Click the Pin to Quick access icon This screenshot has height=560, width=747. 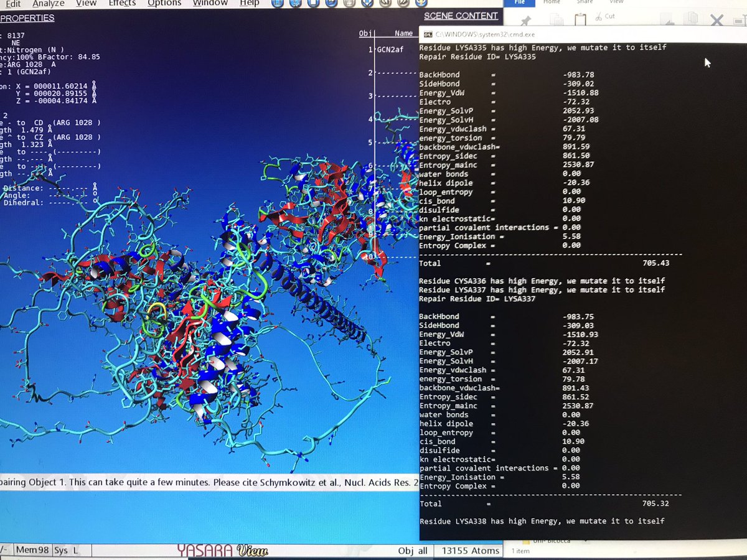tap(526, 21)
